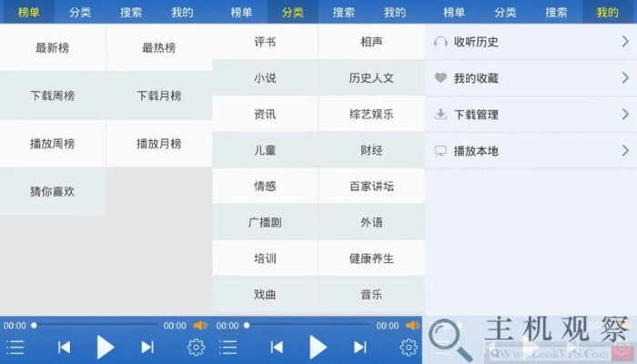
Task: Skip to previous track on the 榜单 screen
Action: pos(64,348)
